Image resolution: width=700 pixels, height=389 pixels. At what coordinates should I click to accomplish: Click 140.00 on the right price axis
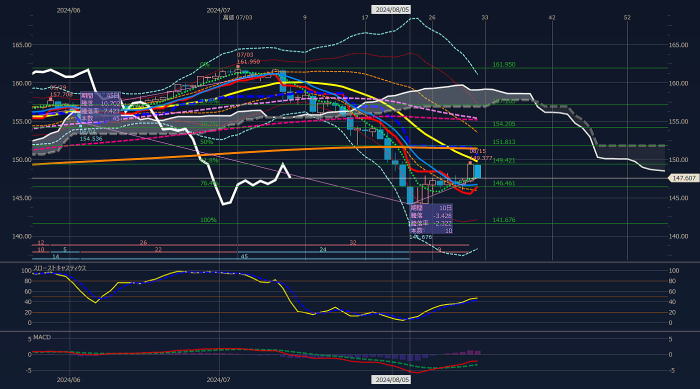point(678,236)
